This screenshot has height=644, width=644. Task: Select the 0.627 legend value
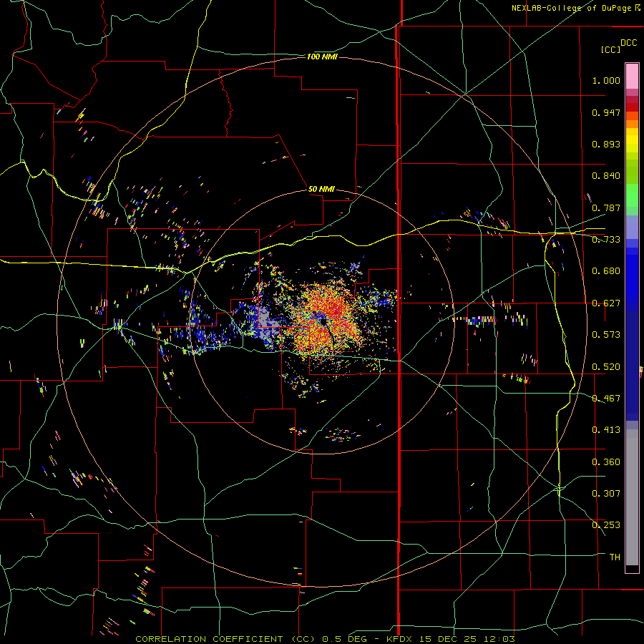point(606,303)
